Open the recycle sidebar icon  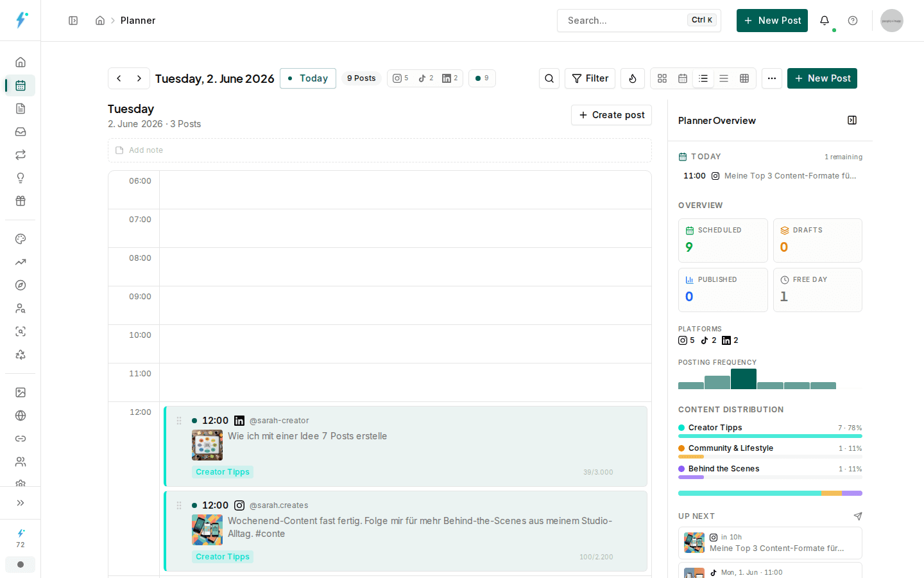click(21, 355)
